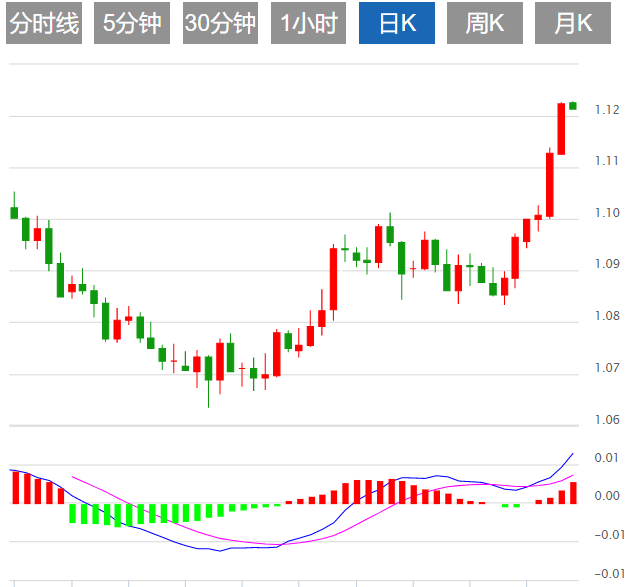Click the 0.01 MACD axis label
Screen dimensions: 638x587
click(607, 458)
